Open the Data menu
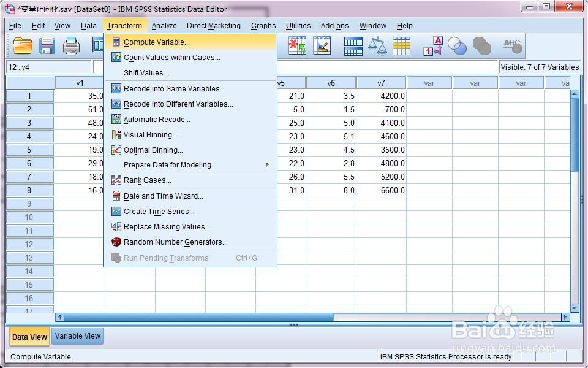The height and width of the screenshot is (368, 588). (x=88, y=26)
